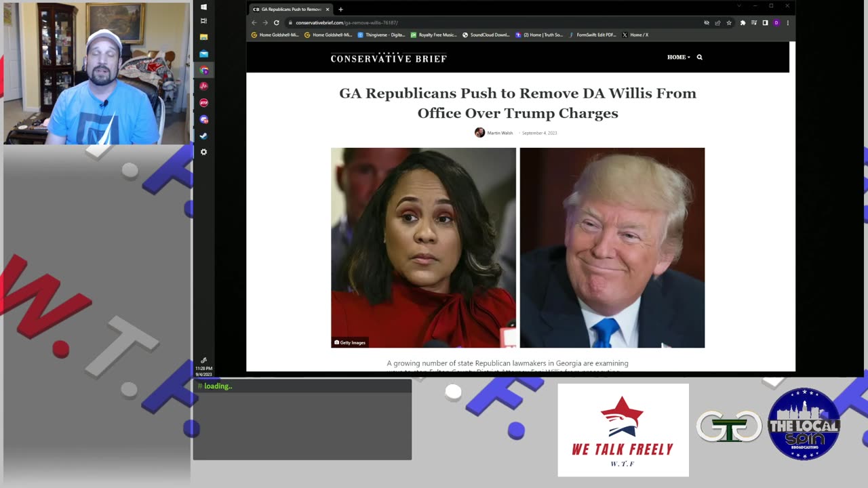
Task: Reload the Conservative Brief page
Action: click(277, 22)
